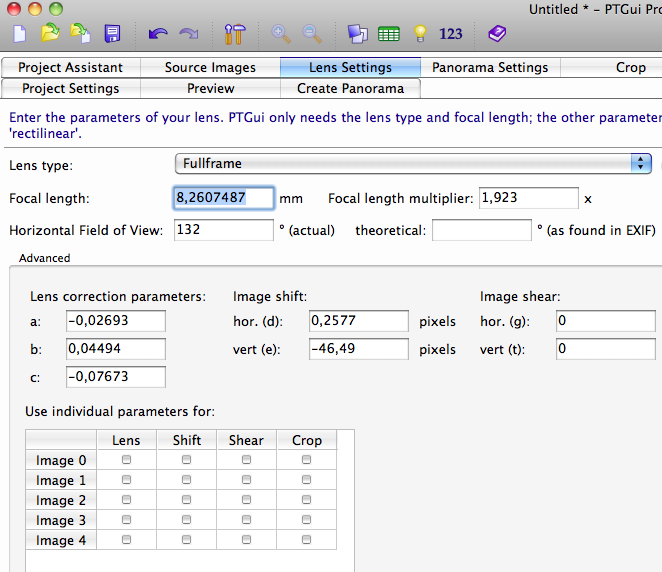The width and height of the screenshot is (662, 572).
Task: Tick Crop checkbox for Image 4
Action: point(306,540)
